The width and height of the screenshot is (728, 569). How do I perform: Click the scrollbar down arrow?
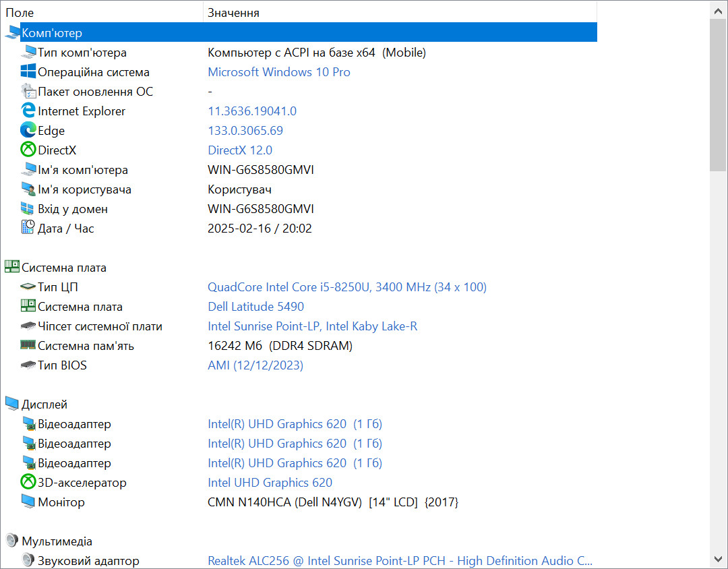point(719,560)
